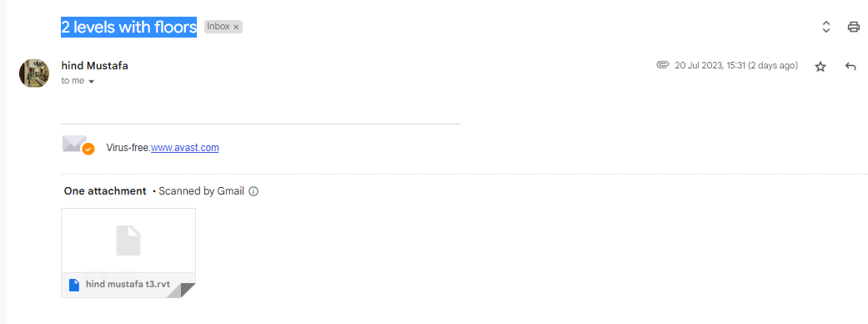This screenshot has width=868, height=324.
Task: Click sender name hind Mustafa
Action: click(x=95, y=65)
